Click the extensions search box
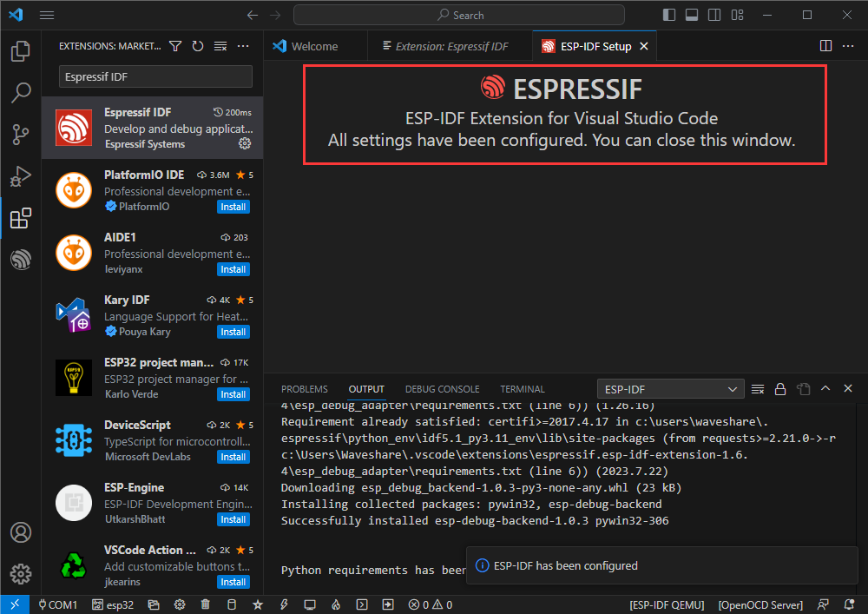 pos(155,76)
